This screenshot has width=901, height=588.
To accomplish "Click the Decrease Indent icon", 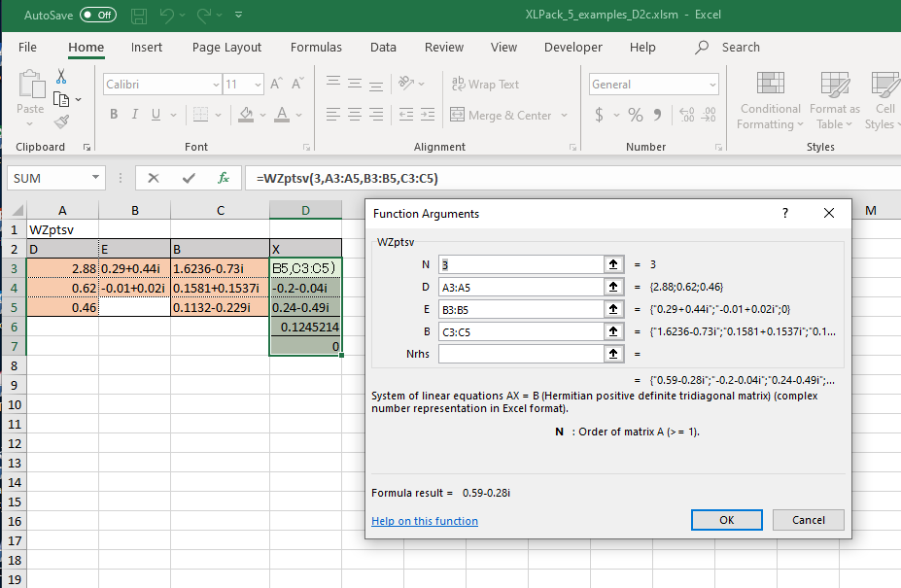I will (406, 115).
